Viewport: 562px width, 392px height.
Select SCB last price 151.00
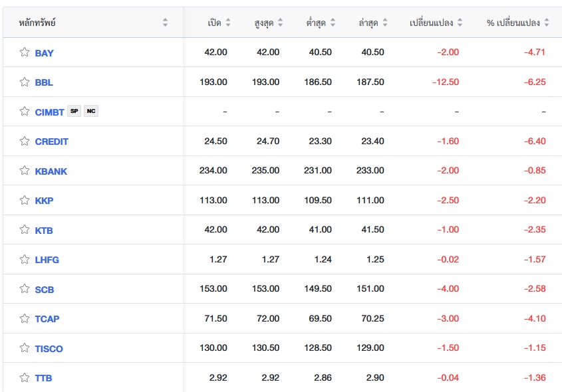click(370, 288)
